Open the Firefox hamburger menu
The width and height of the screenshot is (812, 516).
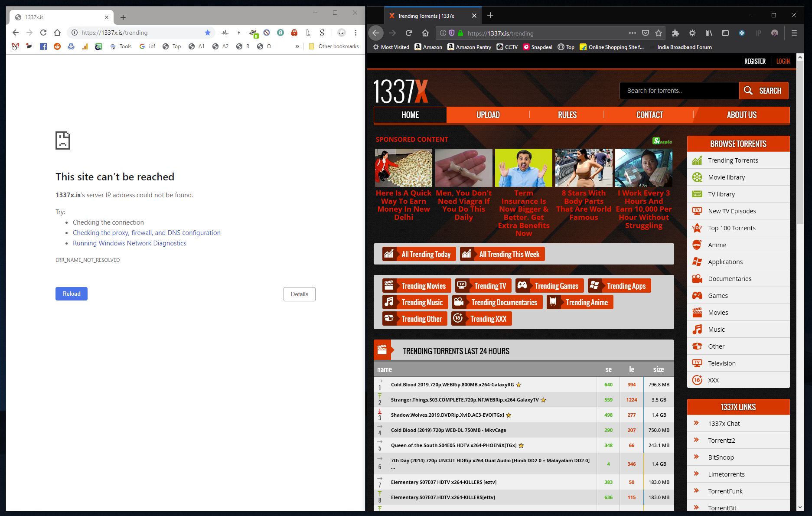point(794,33)
